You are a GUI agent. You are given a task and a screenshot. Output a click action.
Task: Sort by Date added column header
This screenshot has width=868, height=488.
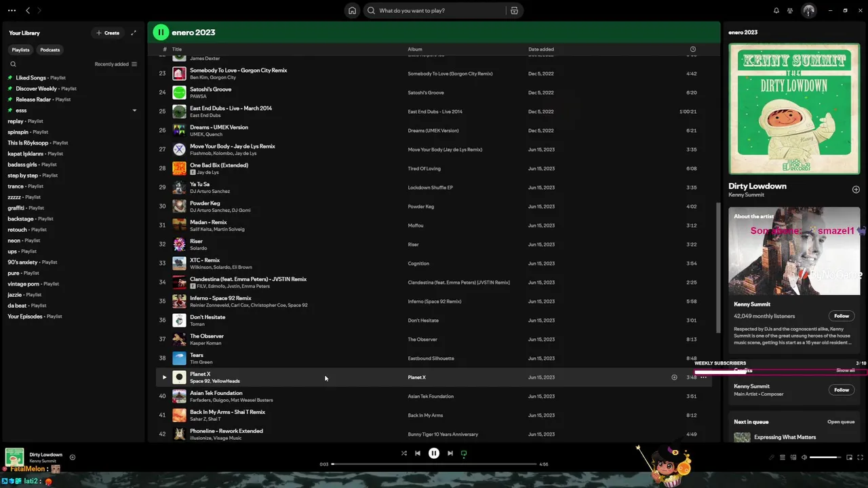[541, 49]
